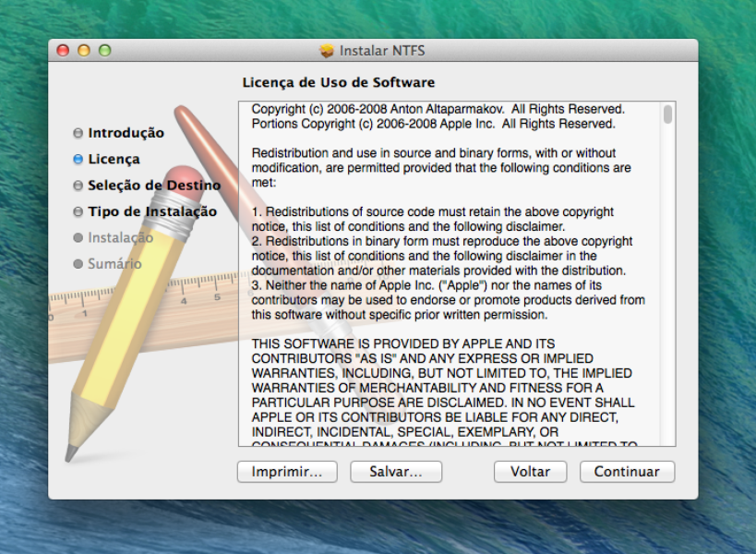Print the license via Imprimir...
The width and height of the screenshot is (756, 554).
click(287, 472)
